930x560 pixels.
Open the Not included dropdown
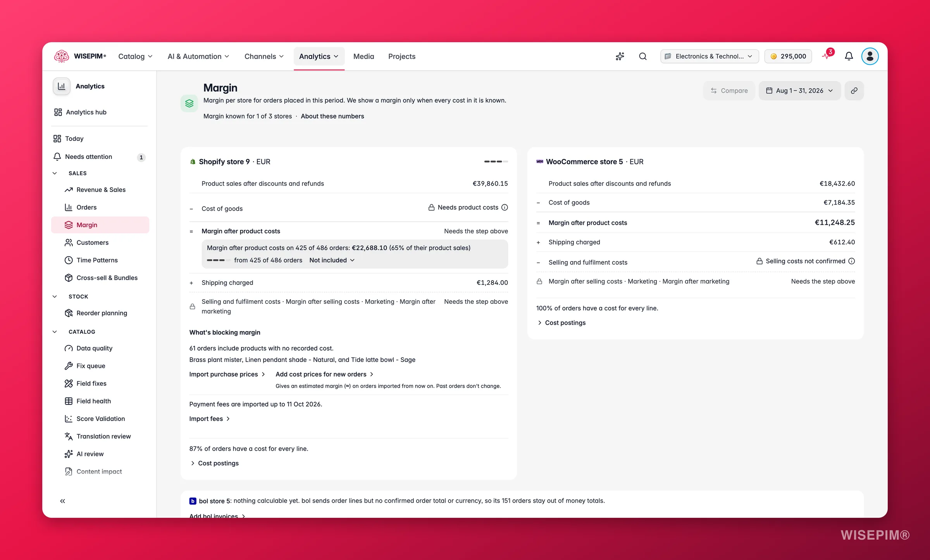tap(332, 260)
